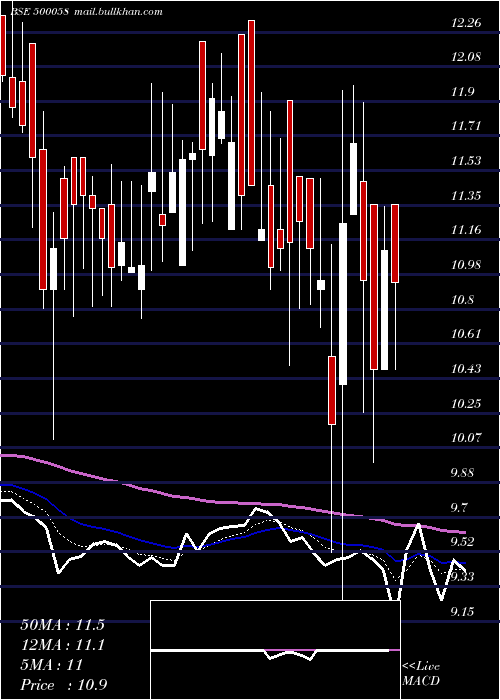Viewport: 500px width, 700px height.
Task: Click the '50MA : 11.5' legend text
Action: 62,625
